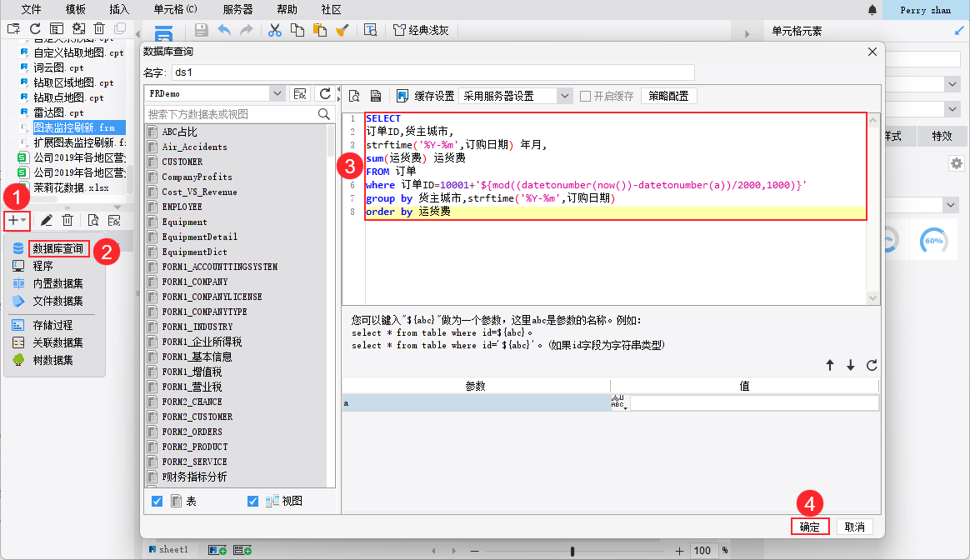Viewport: 970px width, 560px height.
Task: Select 文件数据集 menu entry
Action: (x=58, y=301)
